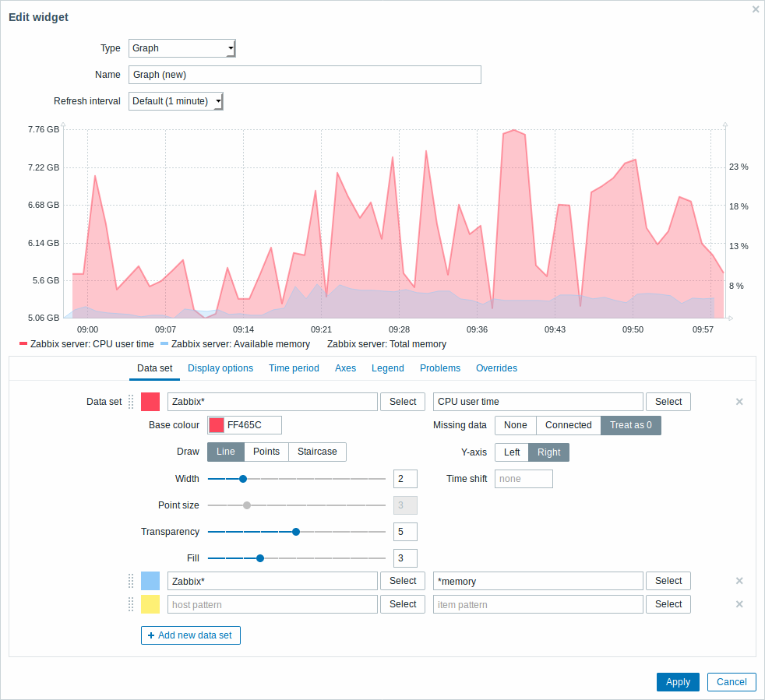
Task: Cancel editing the widget
Action: pyautogui.click(x=732, y=682)
